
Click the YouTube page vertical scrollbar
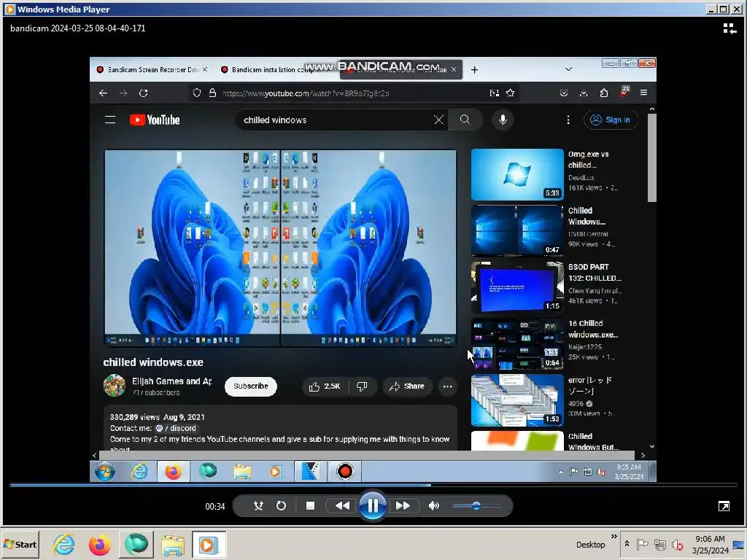coord(651,157)
